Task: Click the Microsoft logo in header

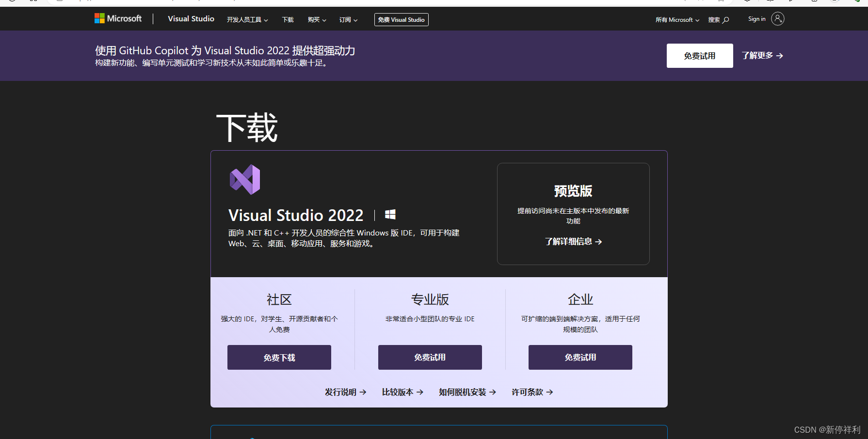Action: click(118, 18)
